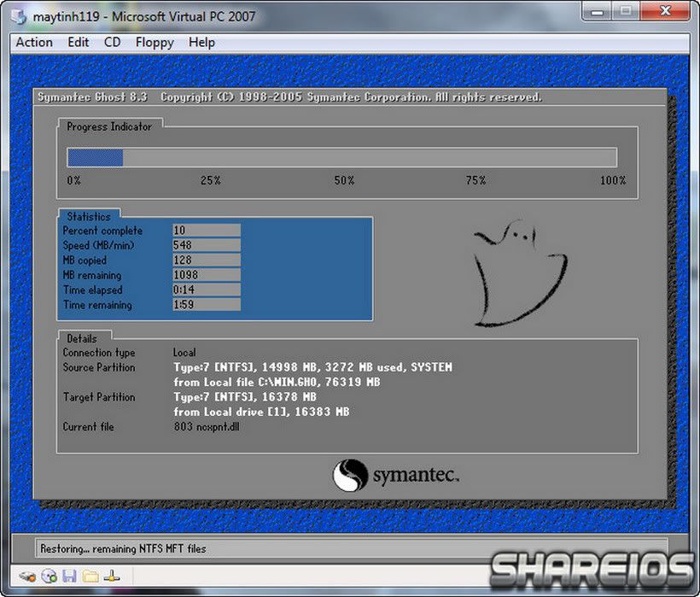The width and height of the screenshot is (700, 597).
Task: Click current file 803 ncxpnt.dll
Action: pyautogui.click(x=207, y=427)
